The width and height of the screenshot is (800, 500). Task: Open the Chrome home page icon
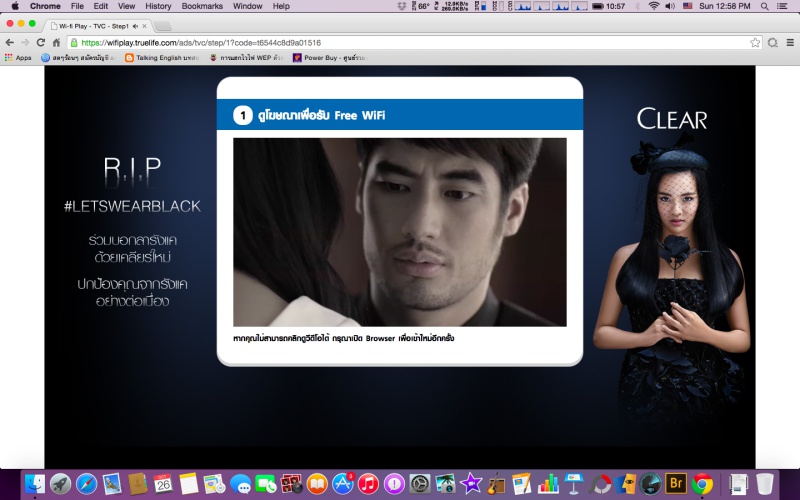56,42
